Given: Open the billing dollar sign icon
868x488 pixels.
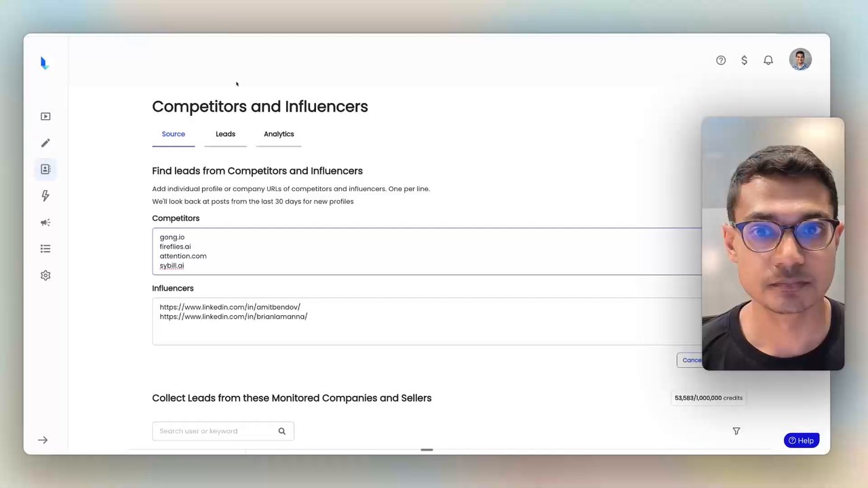Looking at the screenshot, I should pyautogui.click(x=744, y=60).
